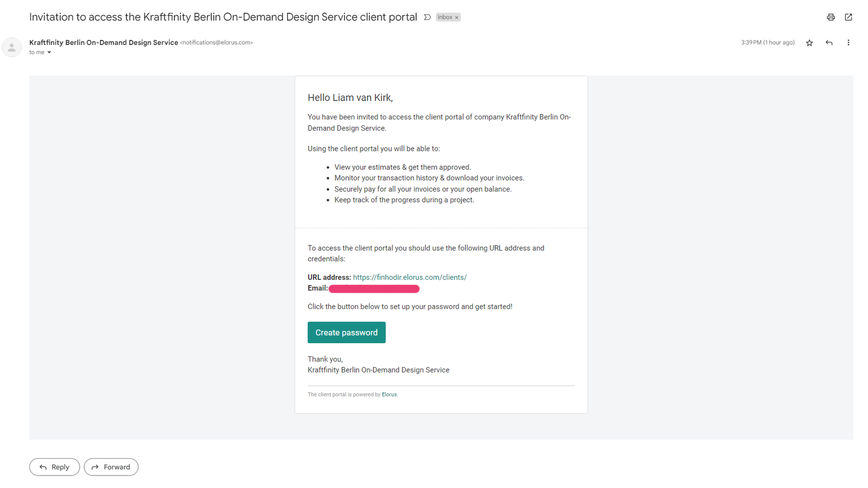This screenshot has height=488, width=868.
Task: Click the email subject heading
Action: [x=223, y=17]
